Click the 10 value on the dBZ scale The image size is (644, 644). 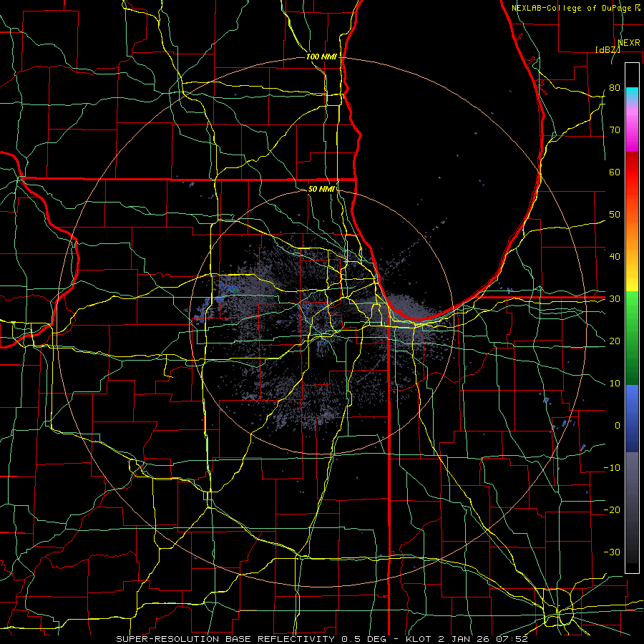[x=615, y=384]
